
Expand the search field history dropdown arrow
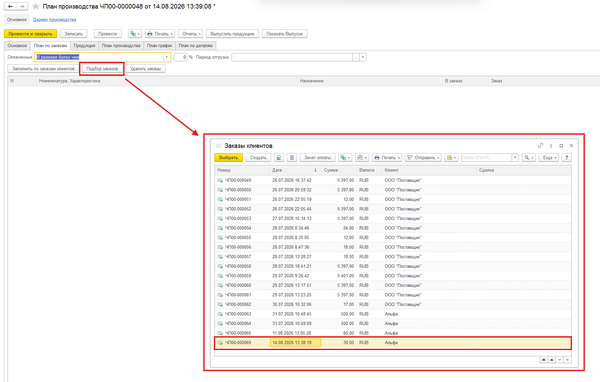pos(515,157)
